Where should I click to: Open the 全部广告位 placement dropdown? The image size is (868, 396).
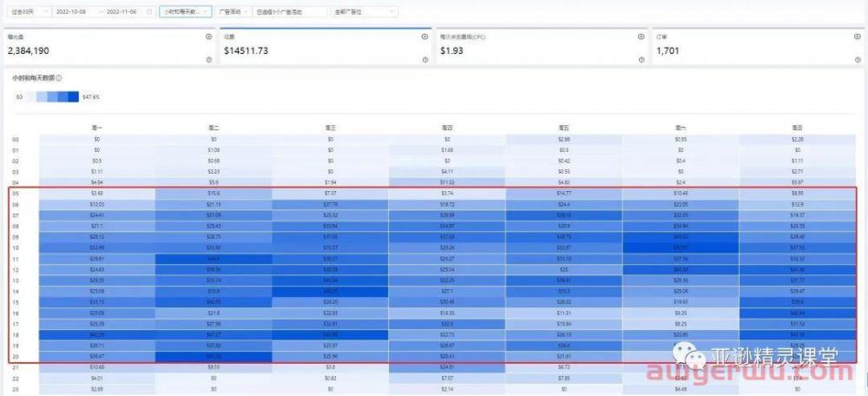click(364, 11)
